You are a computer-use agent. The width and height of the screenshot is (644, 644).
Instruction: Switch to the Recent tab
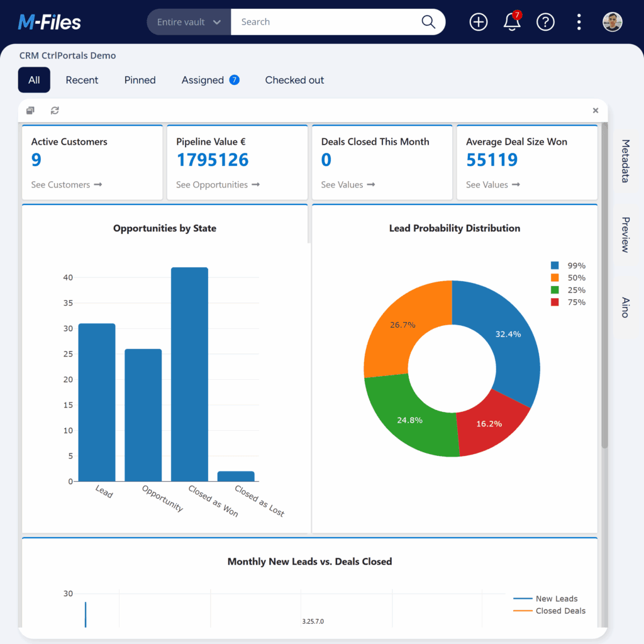(x=82, y=80)
